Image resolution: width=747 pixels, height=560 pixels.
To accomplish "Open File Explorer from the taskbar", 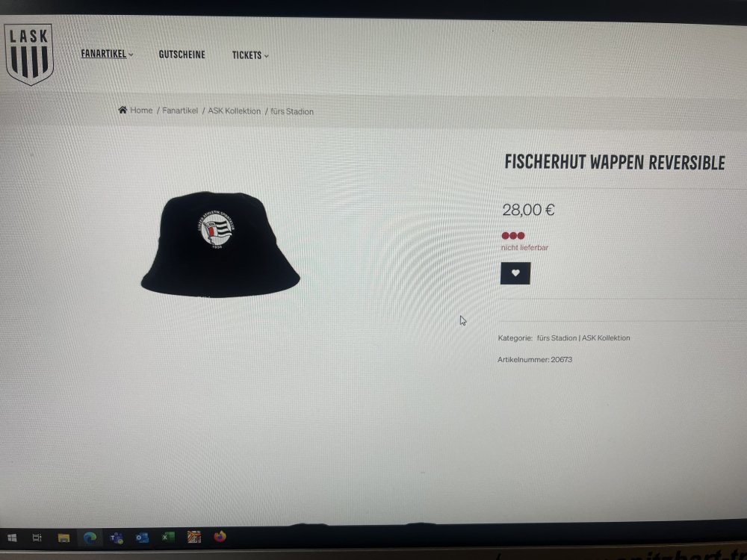I will (x=63, y=538).
